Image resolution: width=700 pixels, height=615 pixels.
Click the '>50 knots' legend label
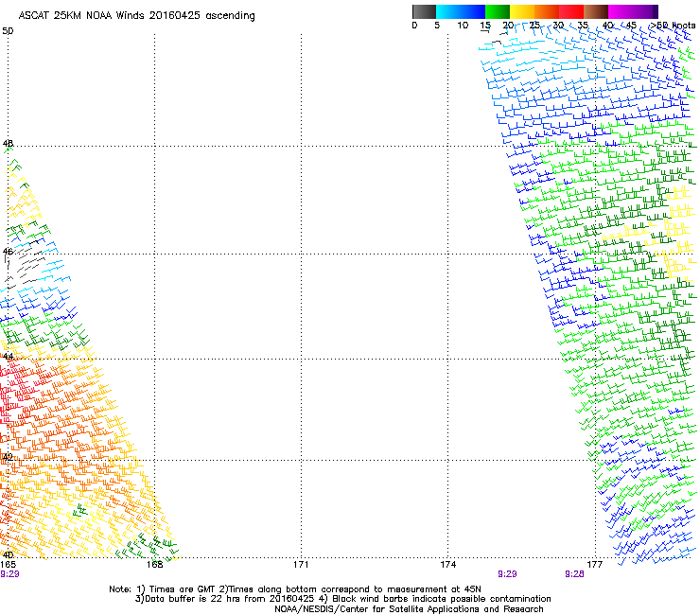673,26
